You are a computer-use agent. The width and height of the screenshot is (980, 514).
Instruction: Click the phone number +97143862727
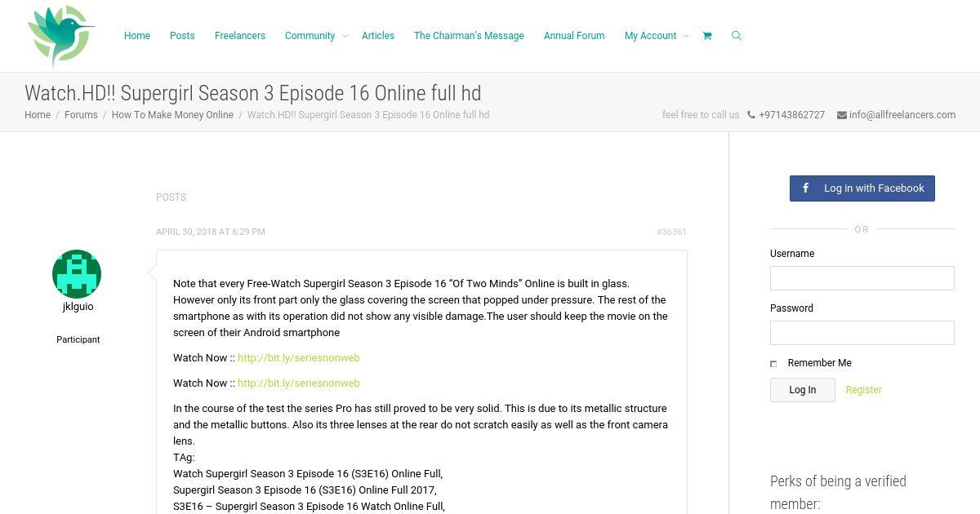(x=791, y=115)
